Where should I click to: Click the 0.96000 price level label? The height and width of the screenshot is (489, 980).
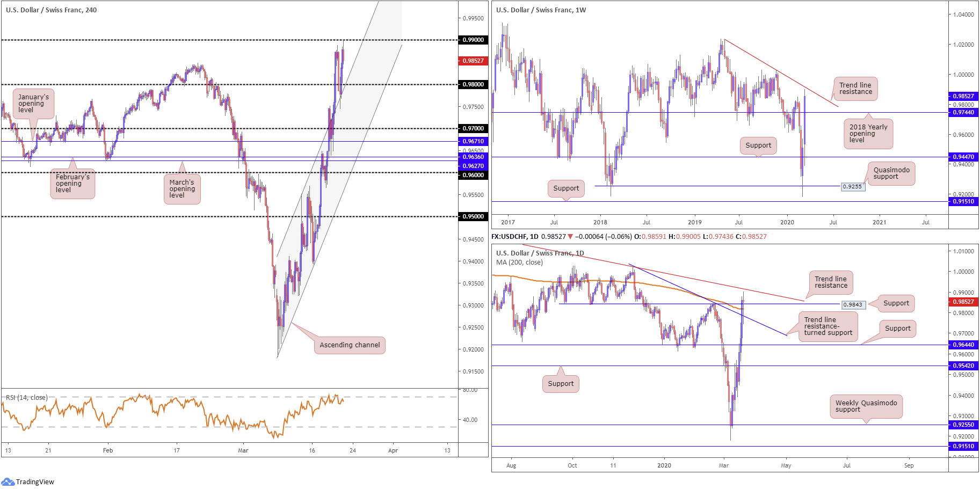[473, 175]
